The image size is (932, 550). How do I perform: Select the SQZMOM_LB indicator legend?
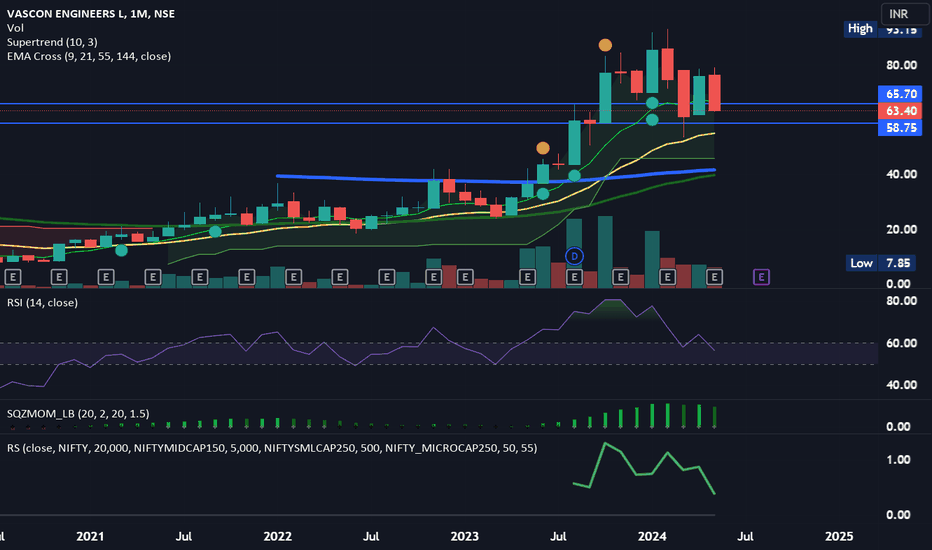point(78,413)
